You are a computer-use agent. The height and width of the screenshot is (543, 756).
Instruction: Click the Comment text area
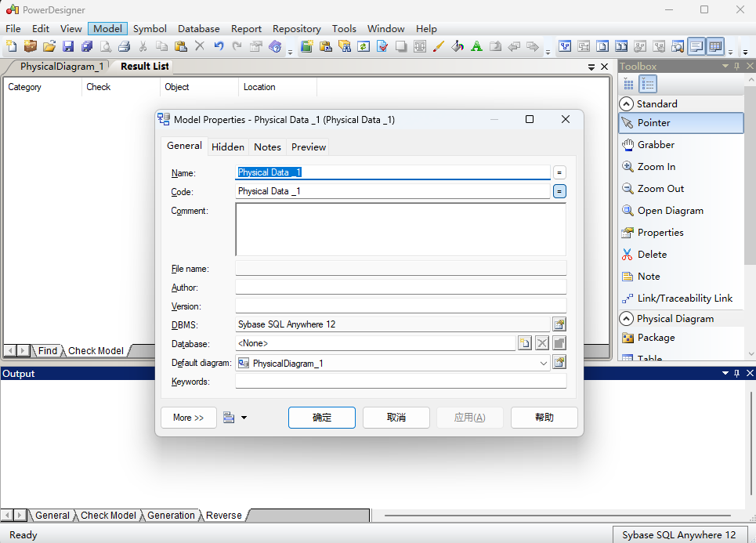click(400, 229)
